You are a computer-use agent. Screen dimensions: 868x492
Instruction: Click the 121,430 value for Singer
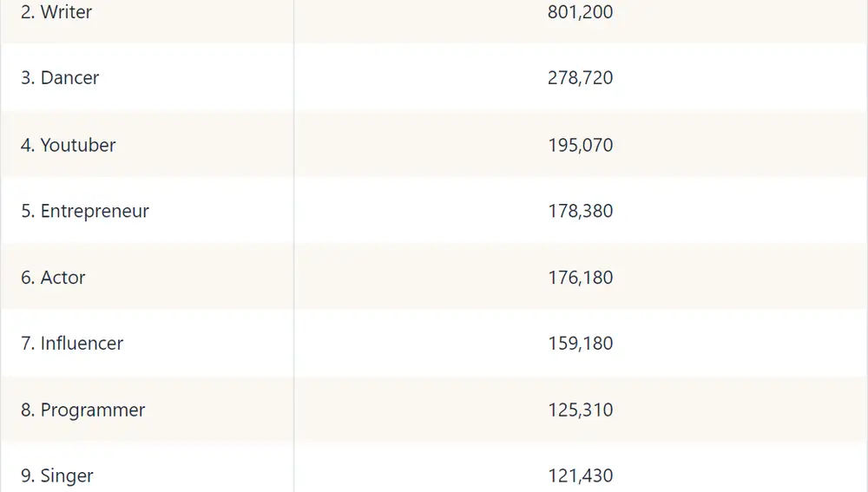click(580, 476)
